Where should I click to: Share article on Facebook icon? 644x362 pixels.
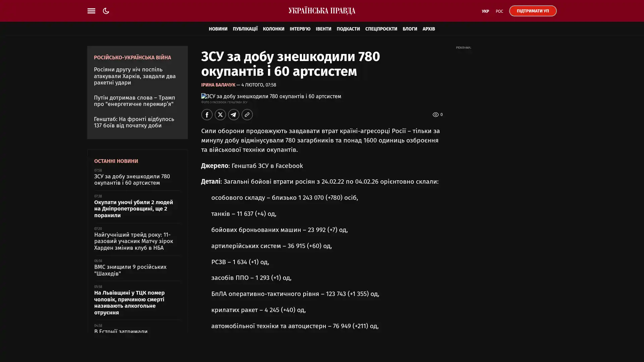pyautogui.click(x=207, y=115)
